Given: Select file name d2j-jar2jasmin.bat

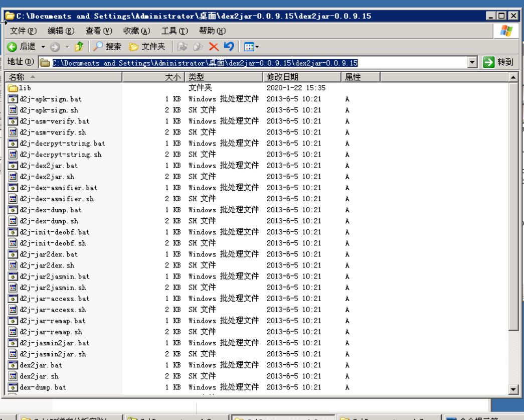Looking at the screenshot, I should click(x=55, y=276).
